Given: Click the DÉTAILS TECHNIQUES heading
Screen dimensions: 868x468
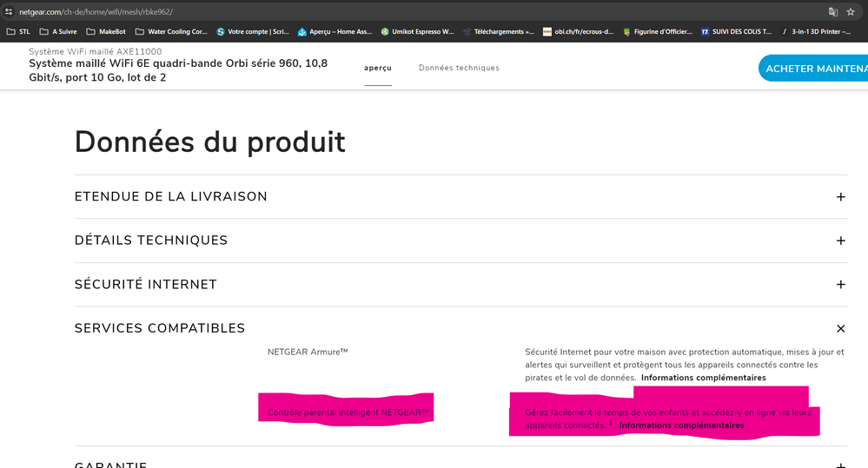Looking at the screenshot, I should coord(151,241).
